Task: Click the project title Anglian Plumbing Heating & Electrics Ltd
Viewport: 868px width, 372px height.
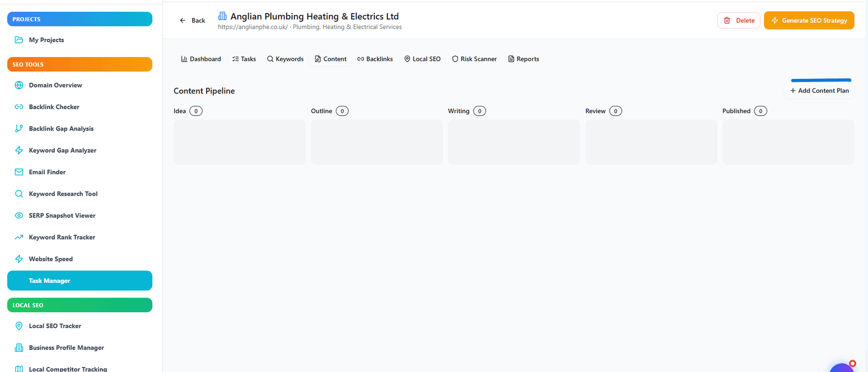Action: (x=315, y=16)
